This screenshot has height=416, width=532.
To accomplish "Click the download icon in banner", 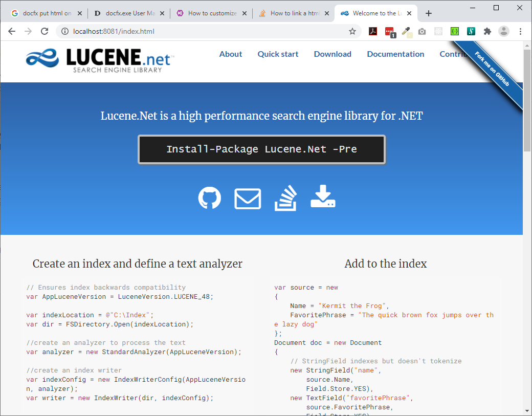I will [x=323, y=196].
